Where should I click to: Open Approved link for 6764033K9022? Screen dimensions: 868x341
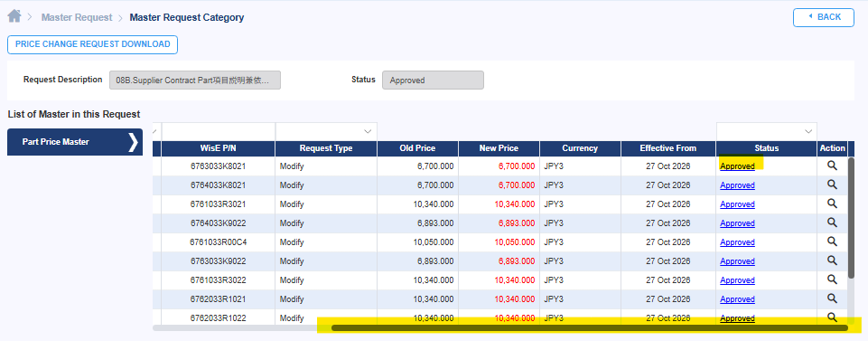(x=737, y=223)
